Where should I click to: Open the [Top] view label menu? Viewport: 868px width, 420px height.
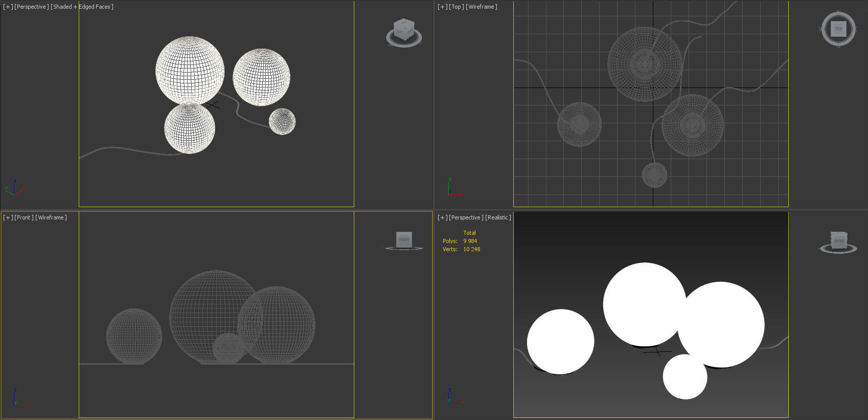[456, 7]
